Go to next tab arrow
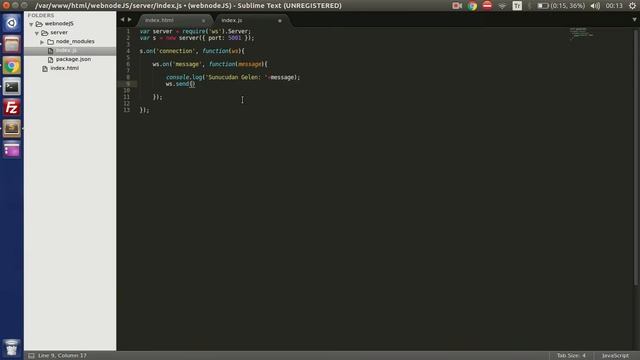 pyautogui.click(x=129, y=20)
